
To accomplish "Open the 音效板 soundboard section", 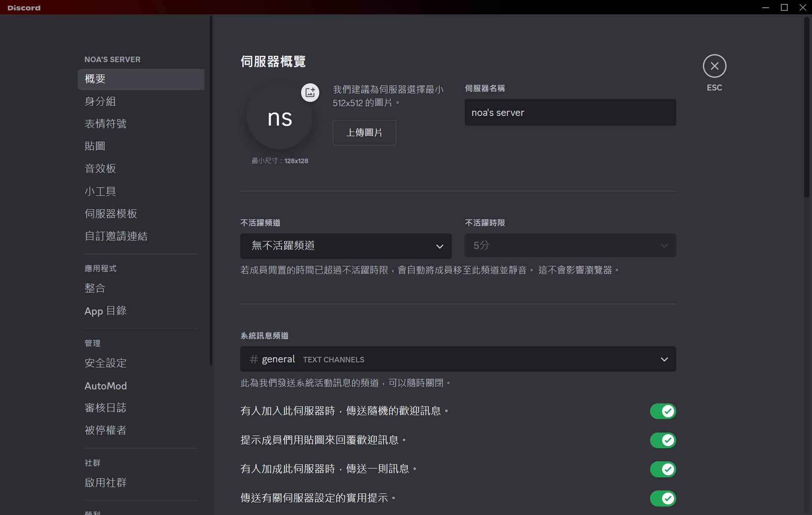I will (100, 169).
